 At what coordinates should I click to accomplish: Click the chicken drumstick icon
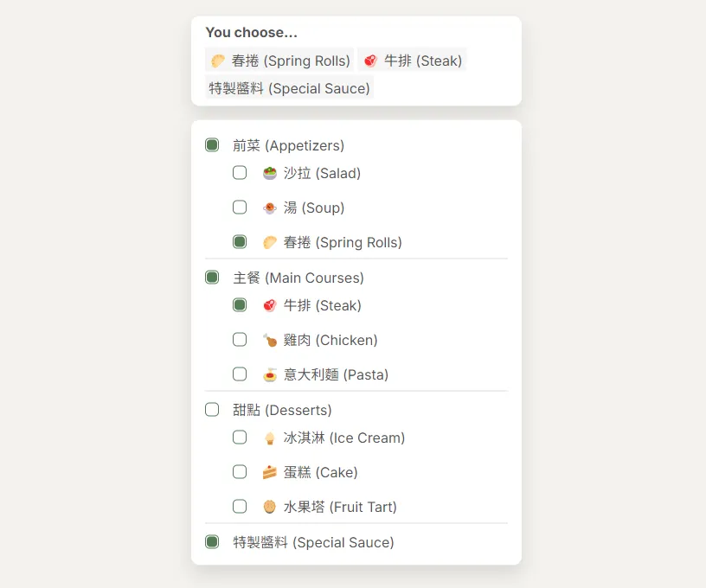[270, 340]
